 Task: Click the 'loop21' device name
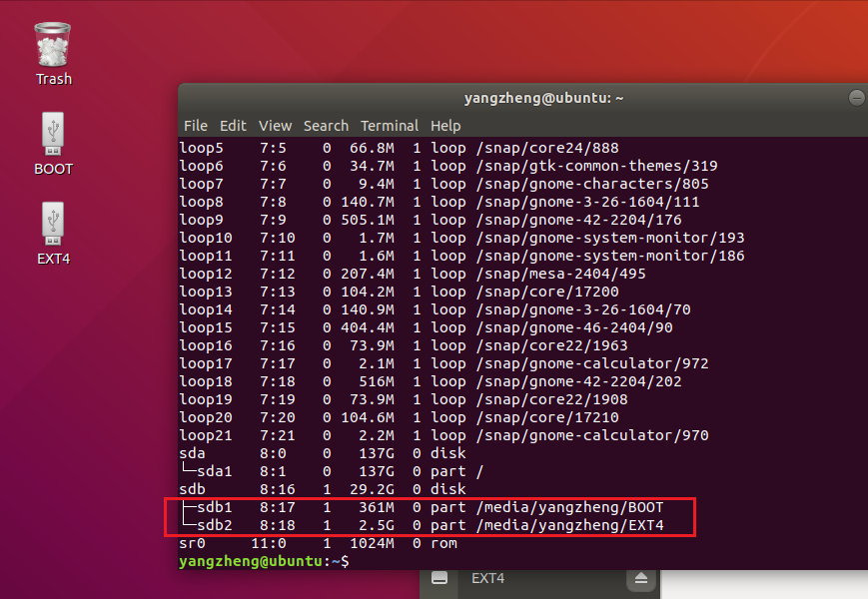click(x=206, y=435)
